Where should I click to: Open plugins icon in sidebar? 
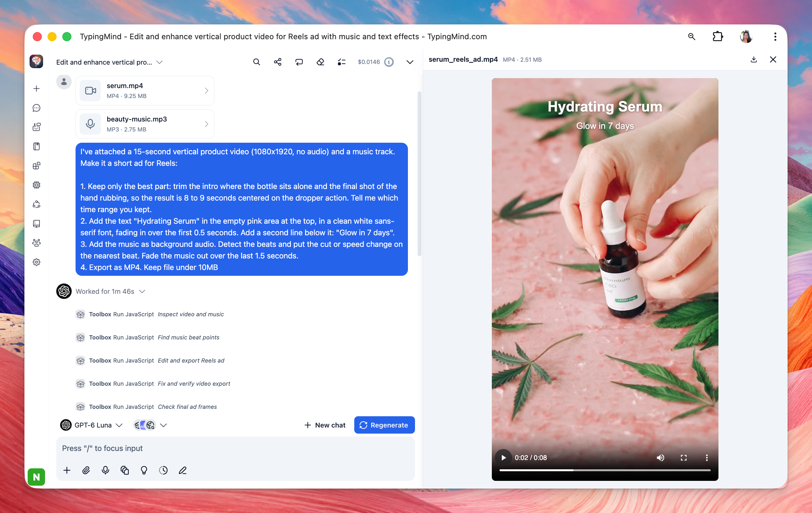coord(36,166)
